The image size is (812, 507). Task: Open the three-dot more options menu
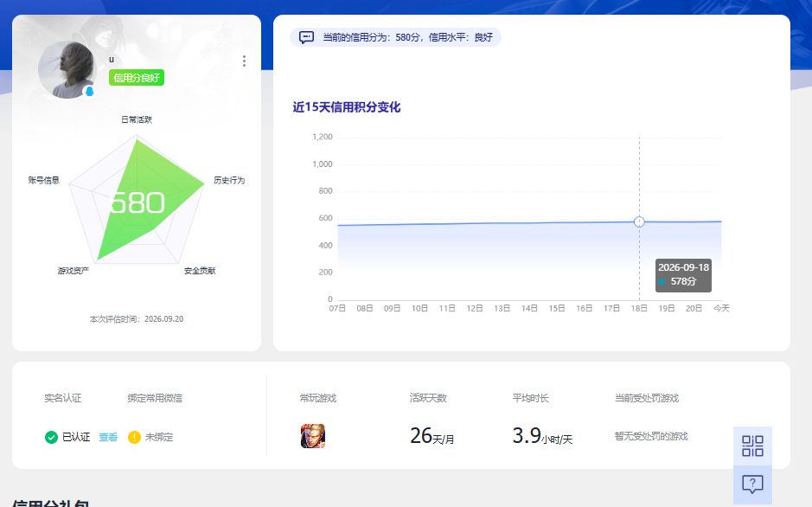[x=244, y=61]
